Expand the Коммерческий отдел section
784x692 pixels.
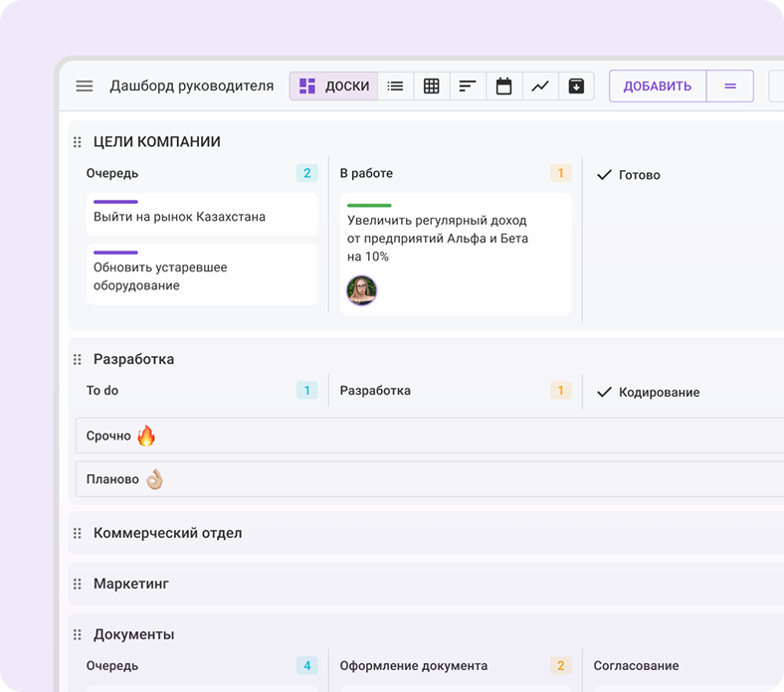167,533
